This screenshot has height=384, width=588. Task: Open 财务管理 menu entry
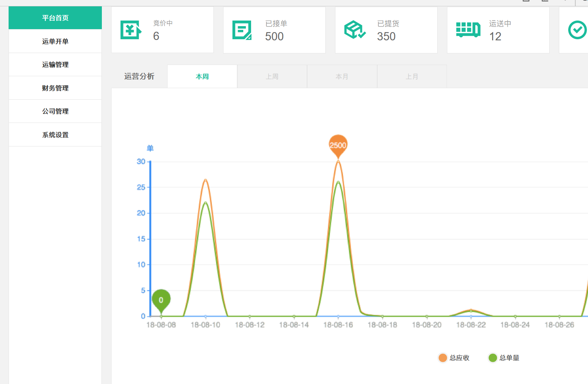pos(55,88)
